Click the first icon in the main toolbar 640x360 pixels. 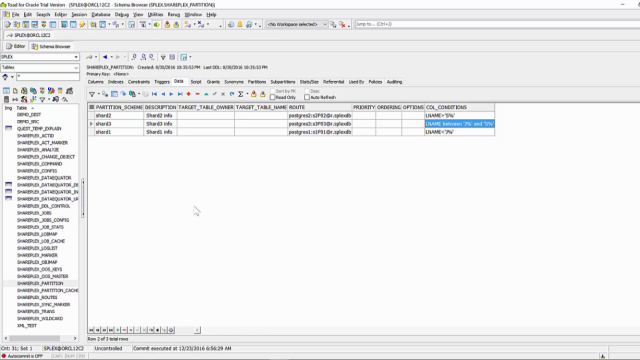[7, 24]
